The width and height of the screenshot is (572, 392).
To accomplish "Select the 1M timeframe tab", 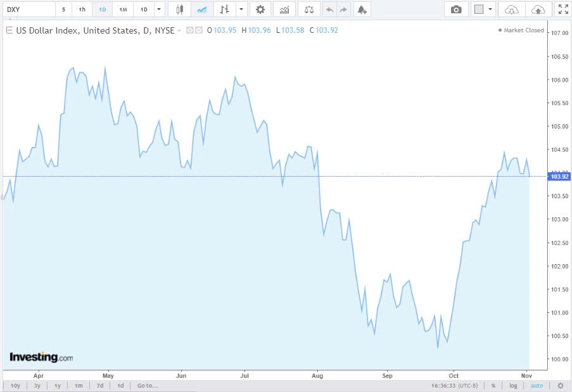I will [x=122, y=9].
